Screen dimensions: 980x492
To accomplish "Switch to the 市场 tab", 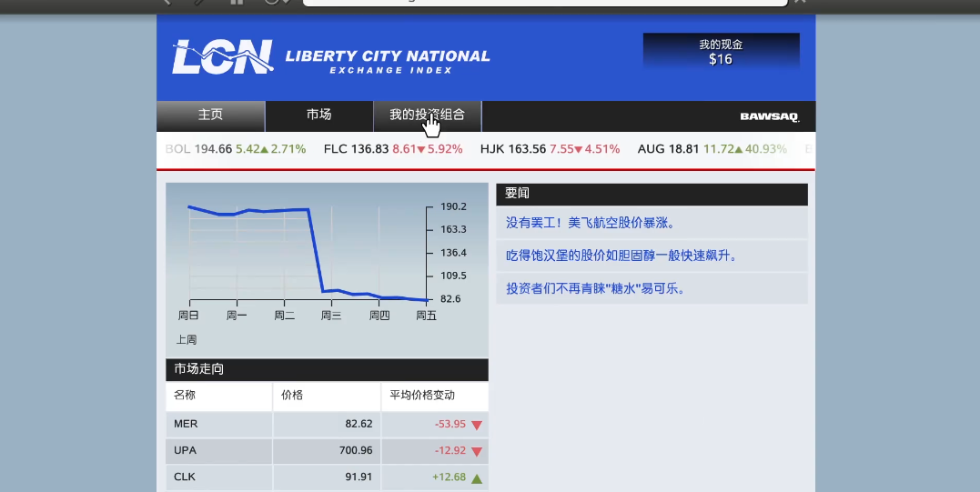I will point(318,115).
